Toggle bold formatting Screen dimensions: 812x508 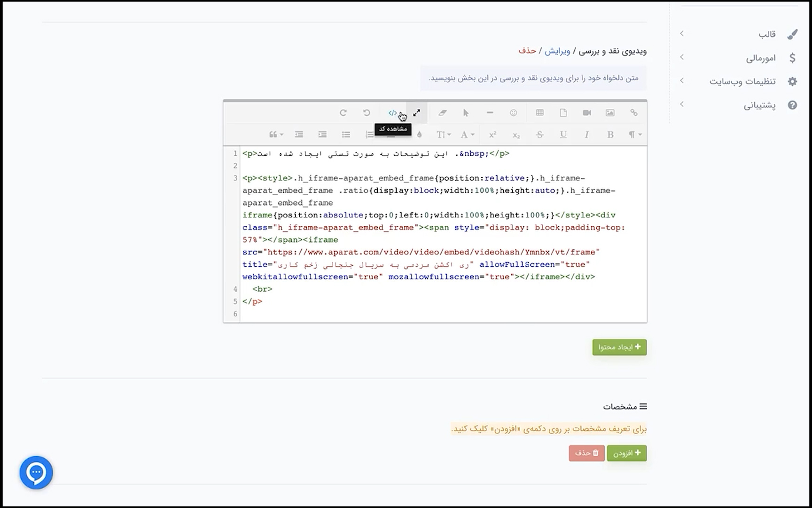coord(610,135)
